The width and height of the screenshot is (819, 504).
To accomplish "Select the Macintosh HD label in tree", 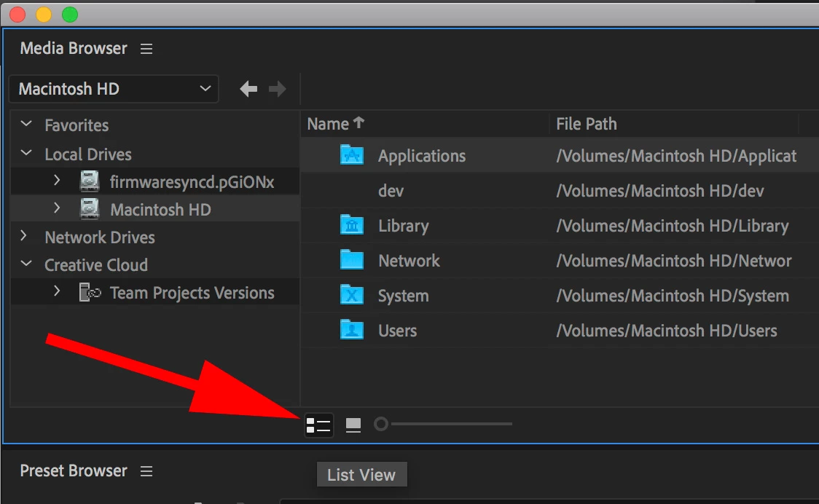I will pyautogui.click(x=161, y=210).
